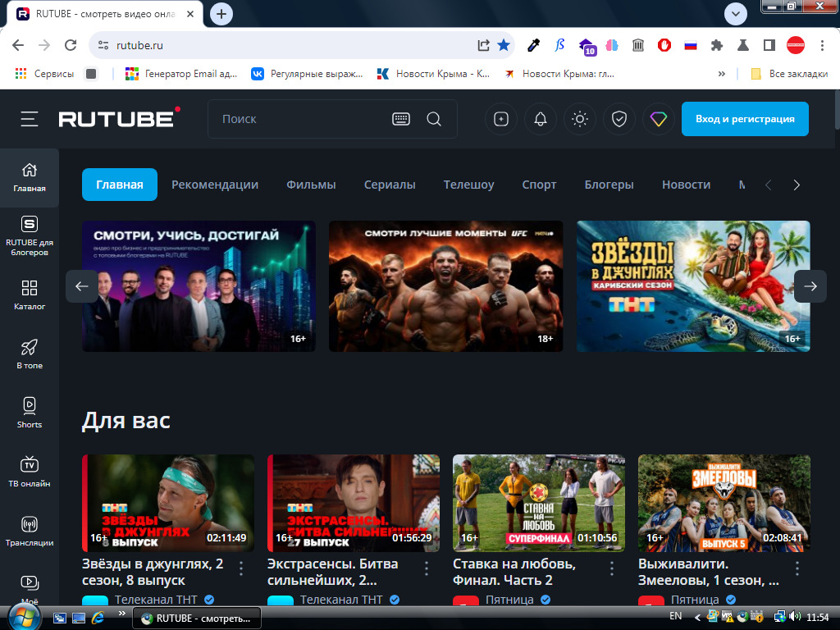This screenshot has height=630, width=840.
Task: Open the Телеканал ТНТ channel link
Action: click(156, 600)
